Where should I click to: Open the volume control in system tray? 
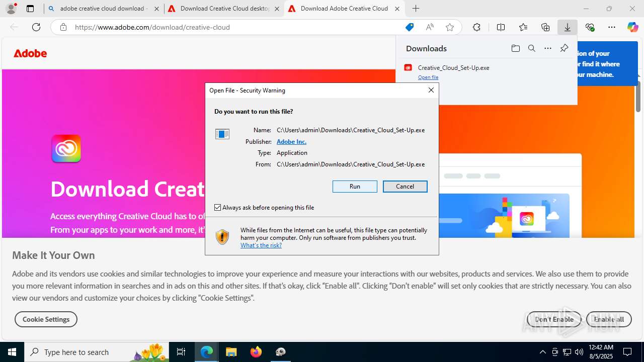pyautogui.click(x=579, y=352)
